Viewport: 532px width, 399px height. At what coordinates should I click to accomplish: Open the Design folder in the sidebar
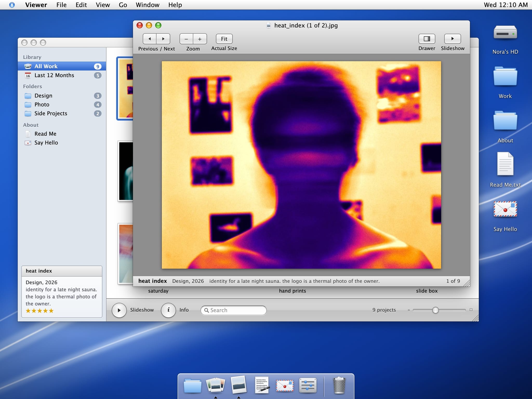(62, 96)
